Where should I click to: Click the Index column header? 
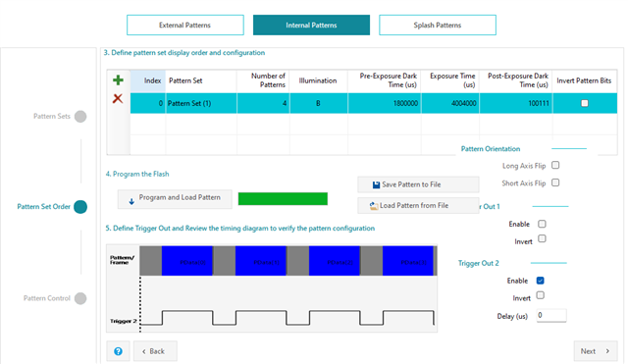148,80
